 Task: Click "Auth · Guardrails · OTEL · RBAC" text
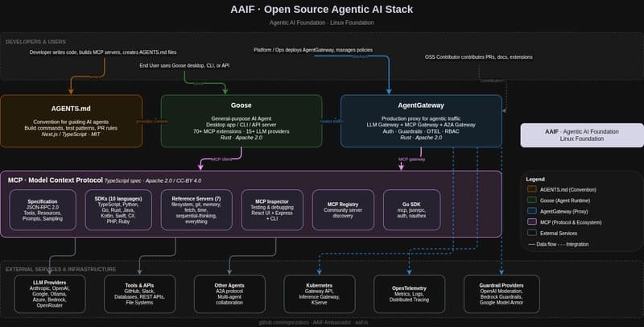click(x=421, y=131)
